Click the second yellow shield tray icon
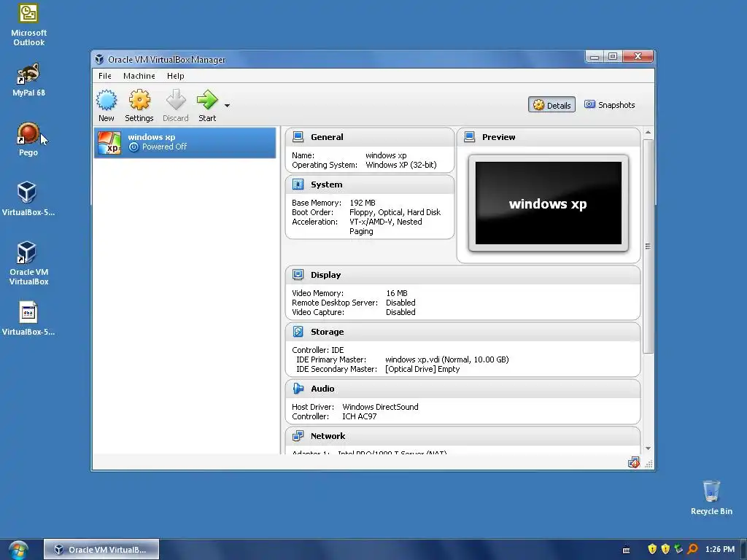The height and width of the screenshot is (560, 747). pos(665,549)
